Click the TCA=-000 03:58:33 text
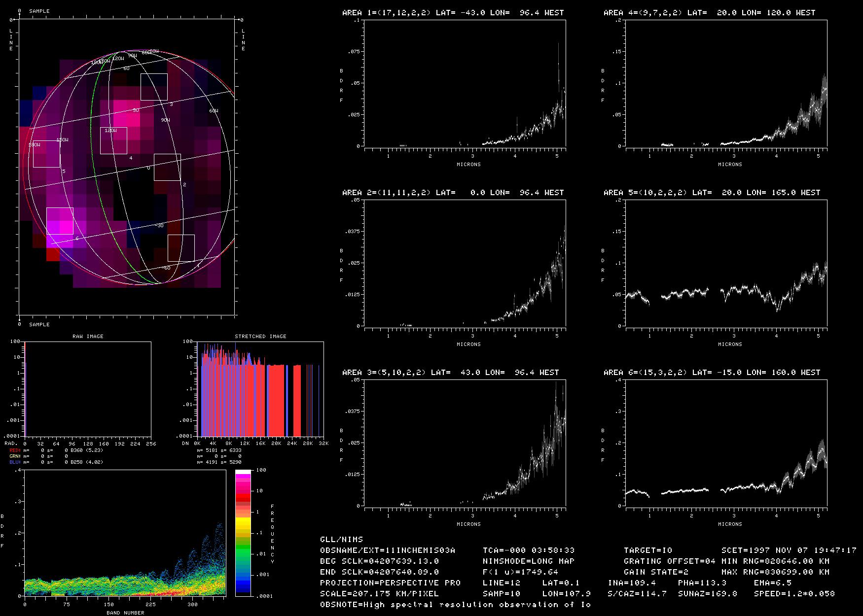 (529, 550)
